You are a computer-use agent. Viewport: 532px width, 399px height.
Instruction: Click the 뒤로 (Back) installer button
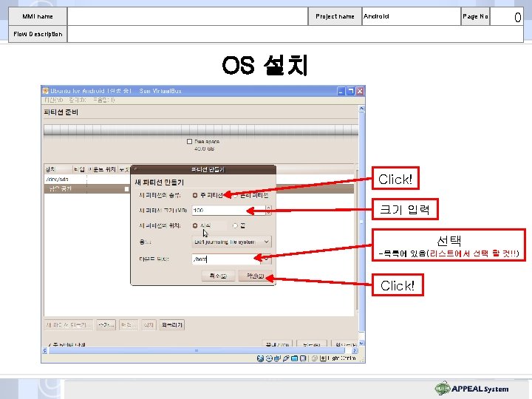312,344
